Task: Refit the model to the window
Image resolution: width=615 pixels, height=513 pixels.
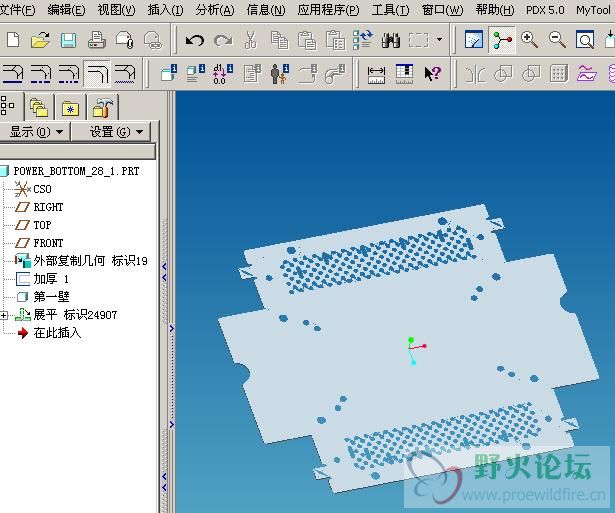Action: click(585, 40)
